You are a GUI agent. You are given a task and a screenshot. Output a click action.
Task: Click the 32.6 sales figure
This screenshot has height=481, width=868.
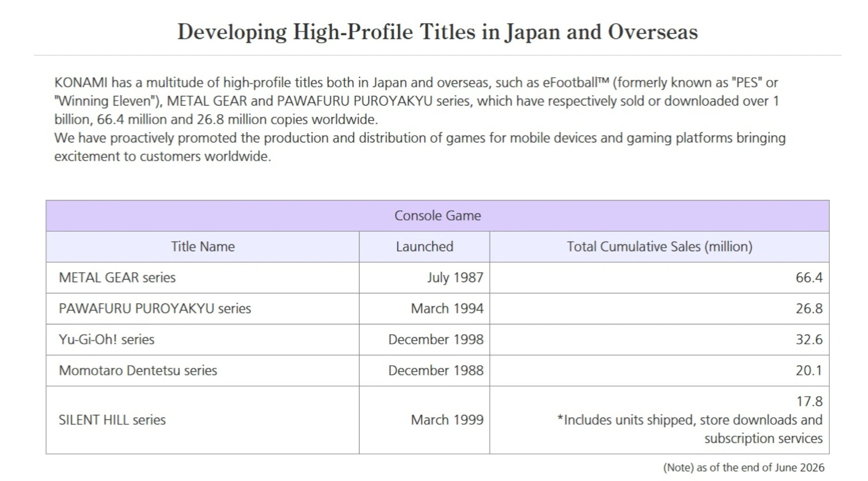click(809, 340)
